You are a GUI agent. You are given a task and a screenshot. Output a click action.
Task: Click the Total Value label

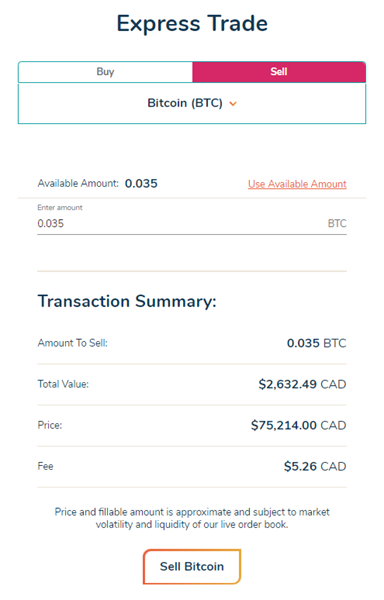pos(63,384)
